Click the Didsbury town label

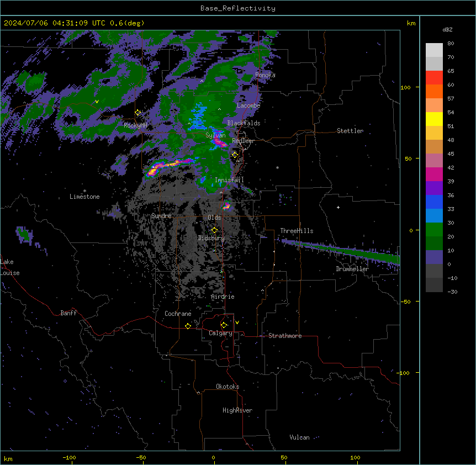(x=211, y=238)
